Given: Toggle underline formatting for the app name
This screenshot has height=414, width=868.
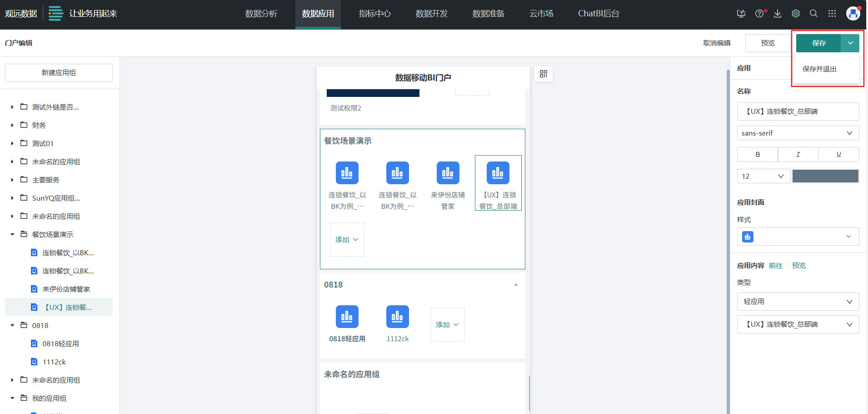Looking at the screenshot, I should 838,154.
